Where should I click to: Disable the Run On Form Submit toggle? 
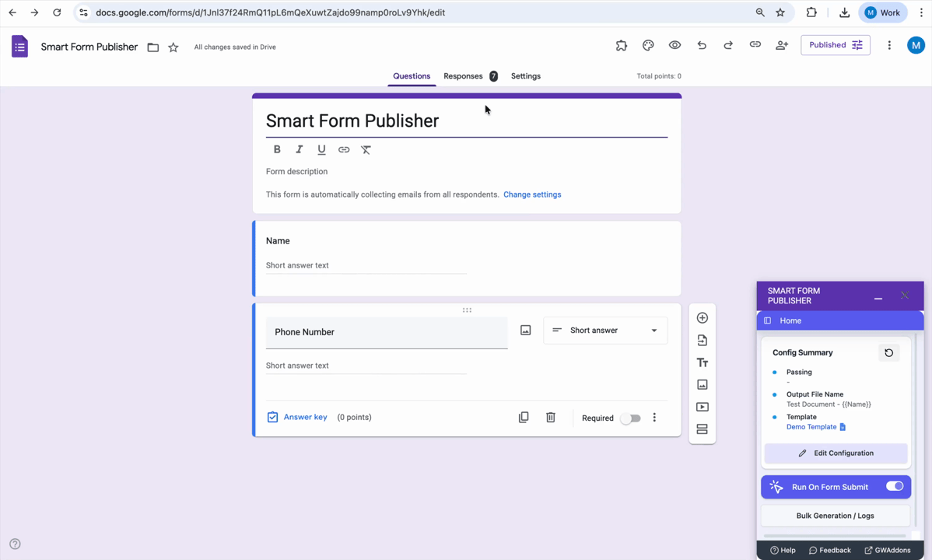click(894, 487)
